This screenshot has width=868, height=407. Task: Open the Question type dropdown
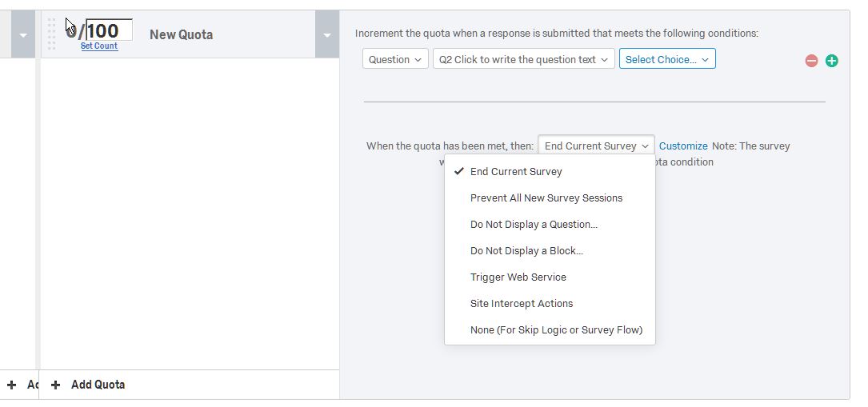[395, 59]
